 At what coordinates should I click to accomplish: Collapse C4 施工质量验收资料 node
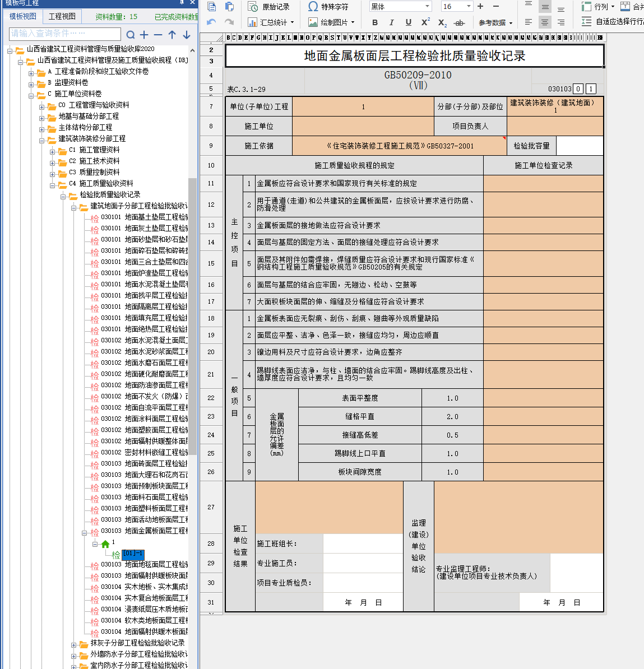point(53,185)
